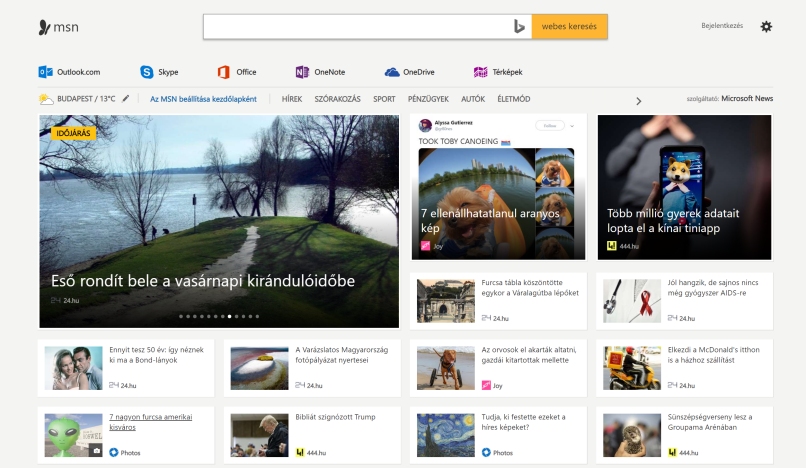This screenshot has height=468, width=806.
Task: Click the MSN butterfly logo
Action: 45,27
